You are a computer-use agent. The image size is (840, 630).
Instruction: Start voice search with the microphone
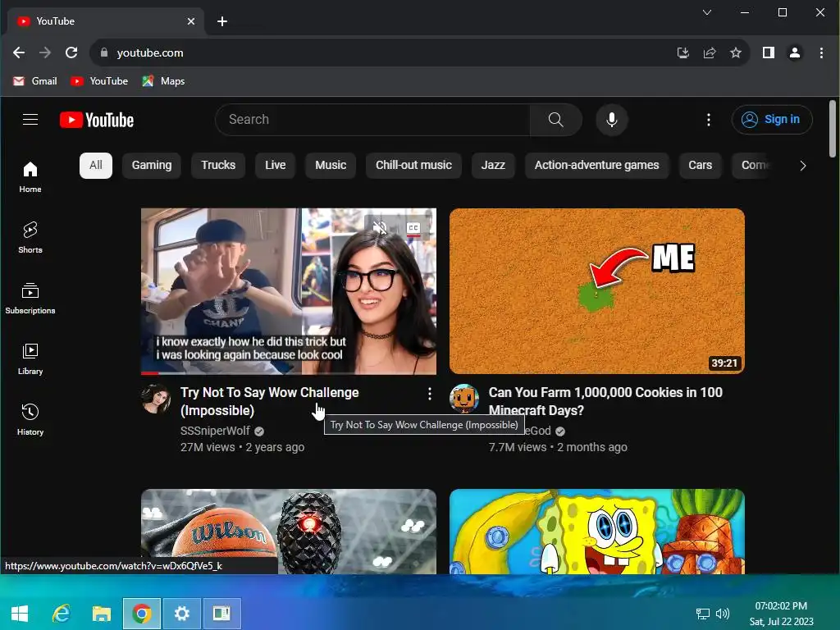click(612, 120)
